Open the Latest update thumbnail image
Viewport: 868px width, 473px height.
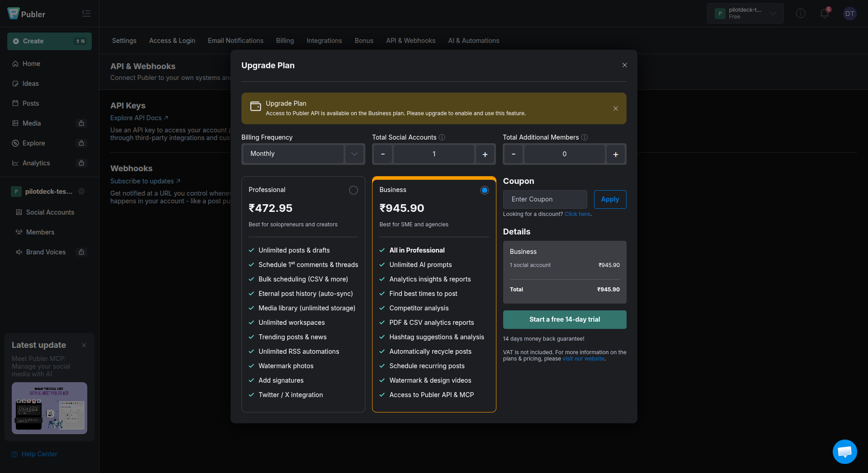pos(49,408)
